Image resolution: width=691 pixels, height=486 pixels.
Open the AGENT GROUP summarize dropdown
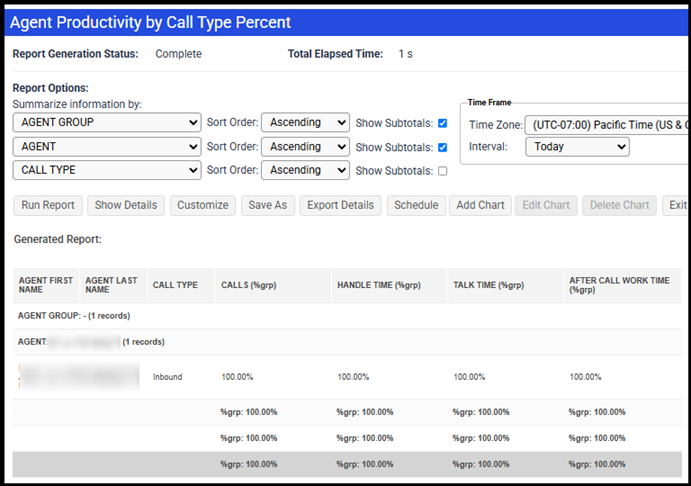click(107, 122)
